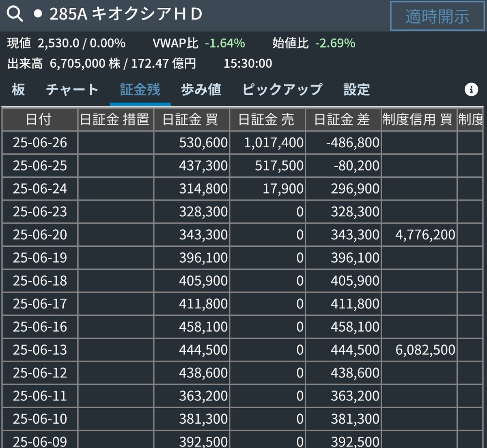Select the 制度信用 買 column header

coord(419,119)
